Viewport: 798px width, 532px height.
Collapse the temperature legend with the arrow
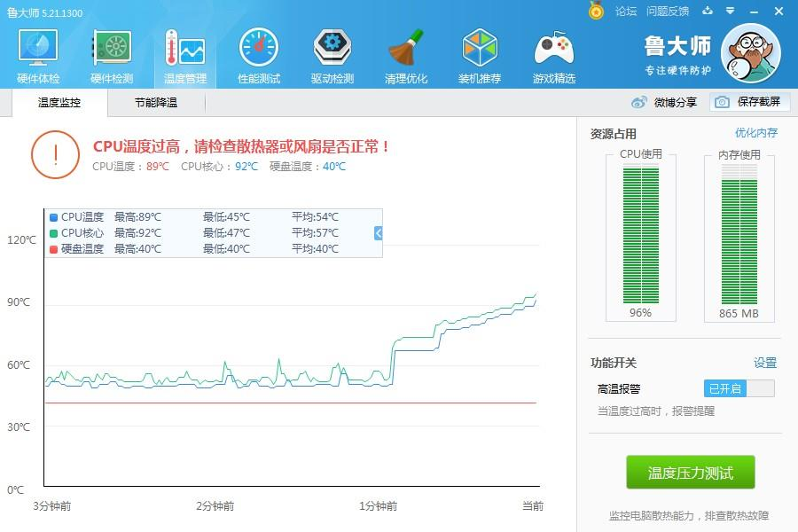378,233
